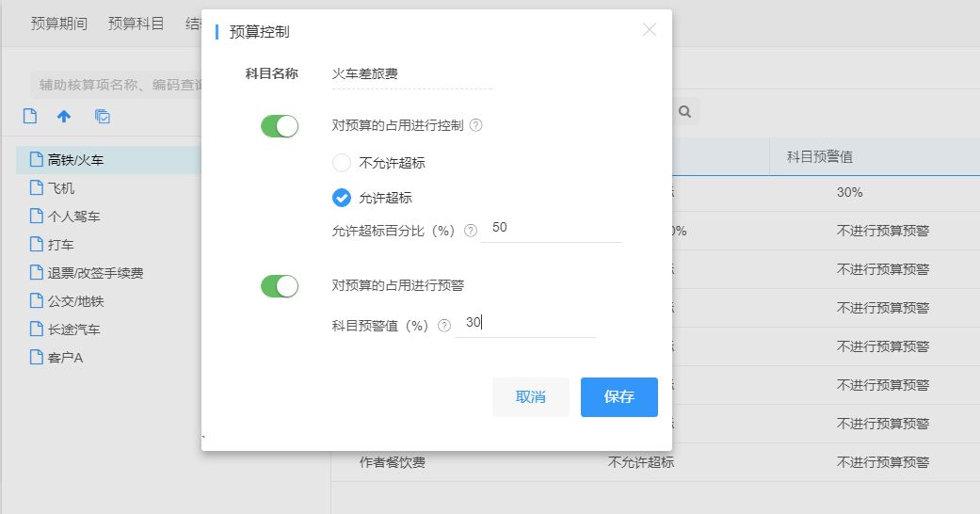This screenshot has height=514, width=980.
Task: Click the batch select copy icon
Action: [x=103, y=117]
